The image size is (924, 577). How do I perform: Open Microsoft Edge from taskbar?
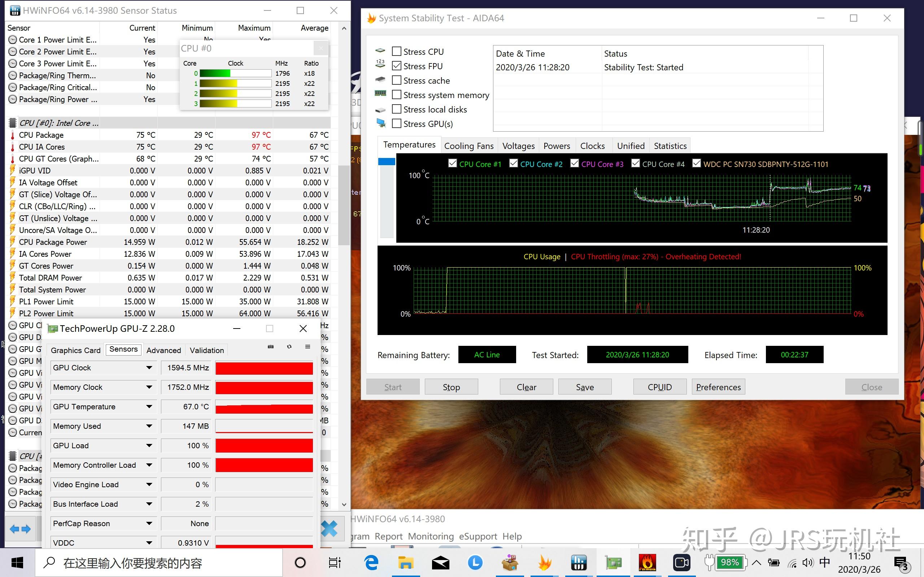pyautogui.click(x=371, y=563)
